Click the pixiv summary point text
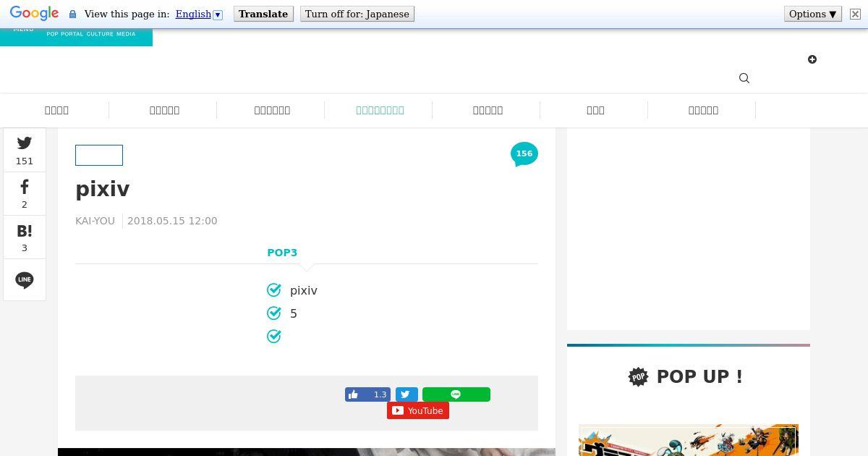Image resolution: width=868 pixels, height=456 pixels. pyautogui.click(x=304, y=290)
